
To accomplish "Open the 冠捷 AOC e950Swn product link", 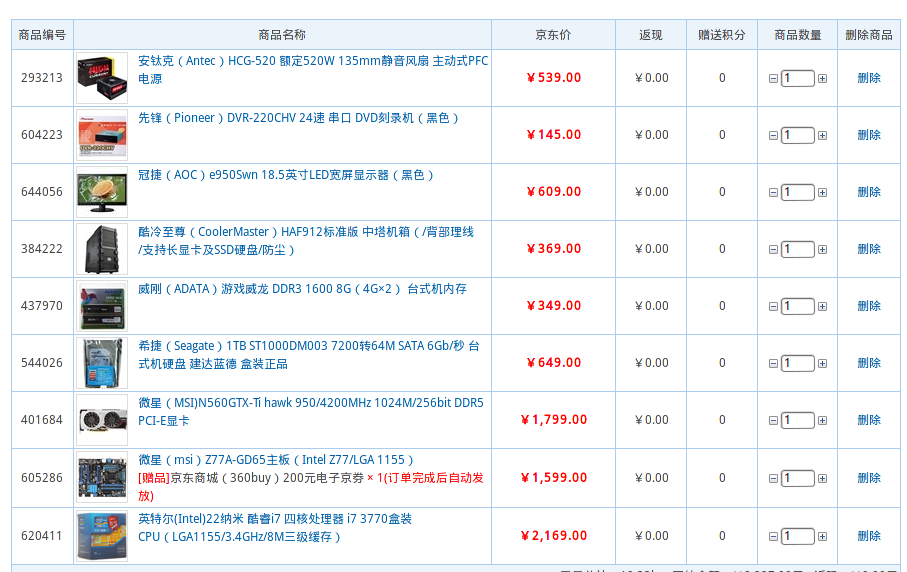I will 286,175.
